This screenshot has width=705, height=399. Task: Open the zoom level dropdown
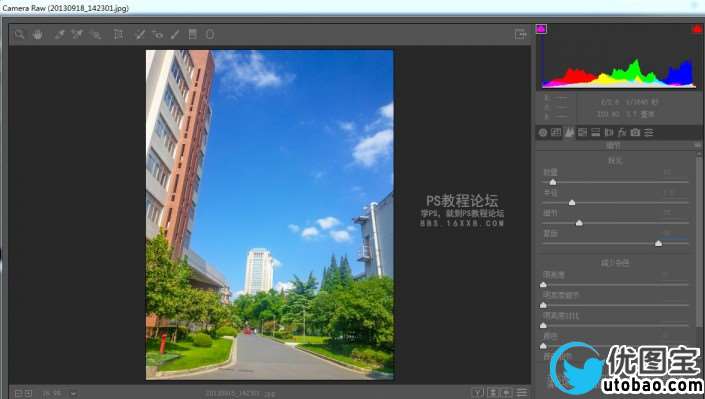73,394
